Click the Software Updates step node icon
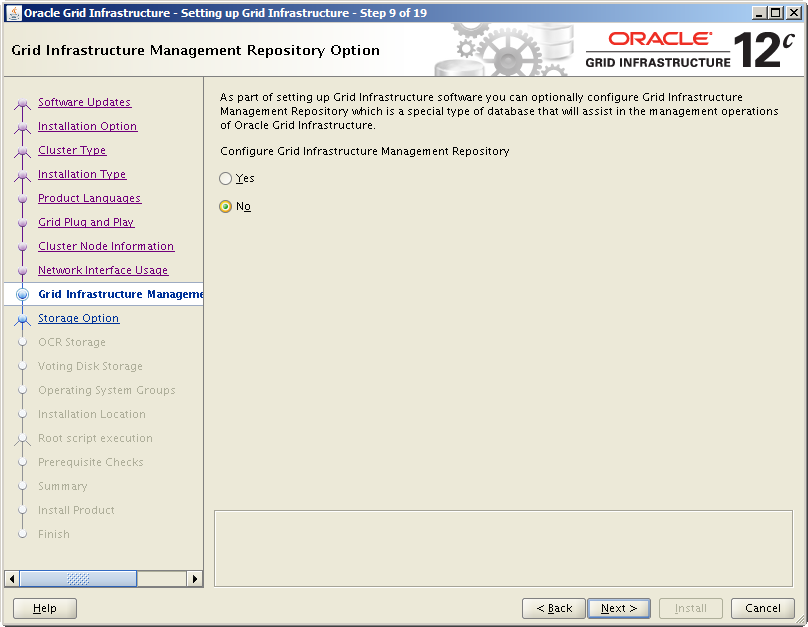This screenshot has width=808, height=627. (x=23, y=103)
